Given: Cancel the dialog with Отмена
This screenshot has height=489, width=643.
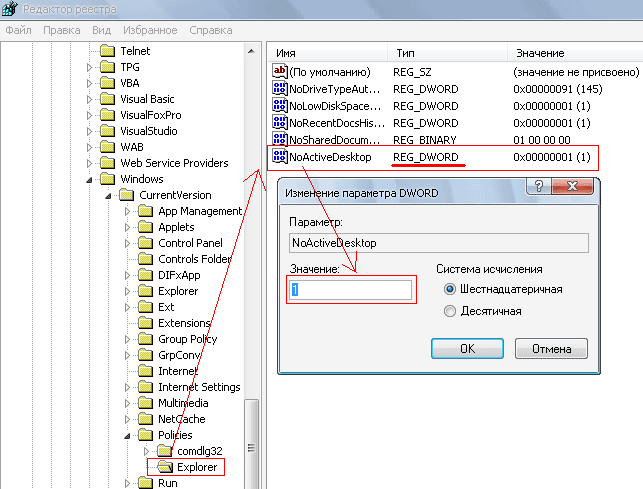Looking at the screenshot, I should pyautogui.click(x=551, y=349).
